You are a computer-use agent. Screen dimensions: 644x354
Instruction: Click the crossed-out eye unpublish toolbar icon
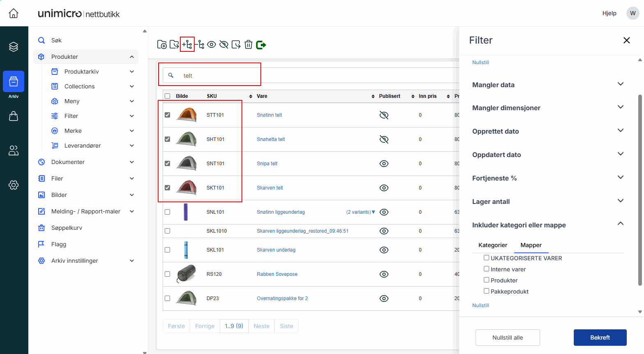click(x=224, y=44)
